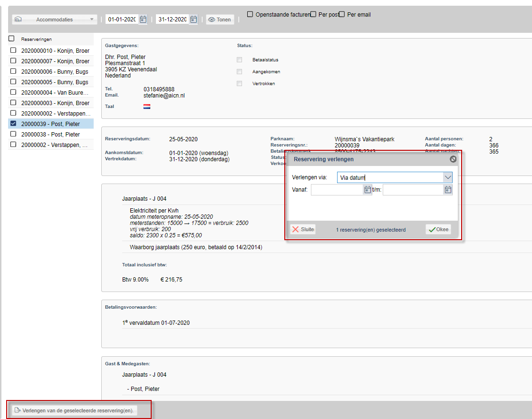Uncheck reservation 20000039 - Post, Pieter
The image size is (532, 419).
[13, 124]
